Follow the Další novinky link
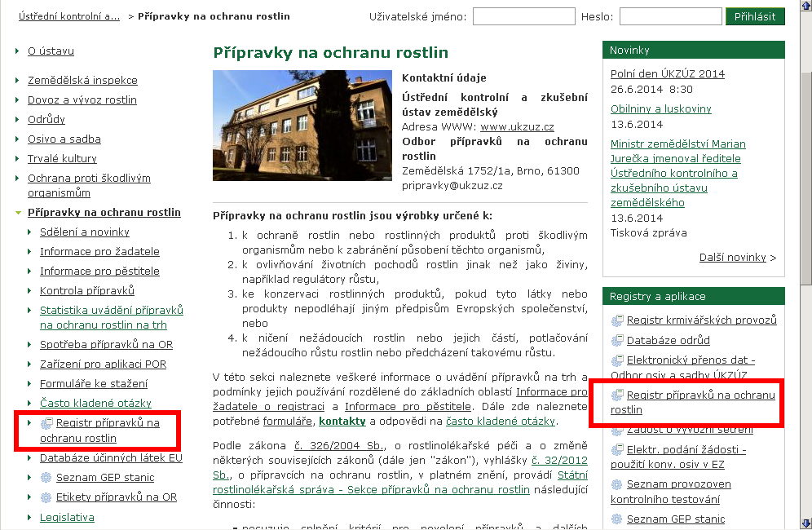This screenshot has width=812, height=530. pyautogui.click(x=732, y=258)
